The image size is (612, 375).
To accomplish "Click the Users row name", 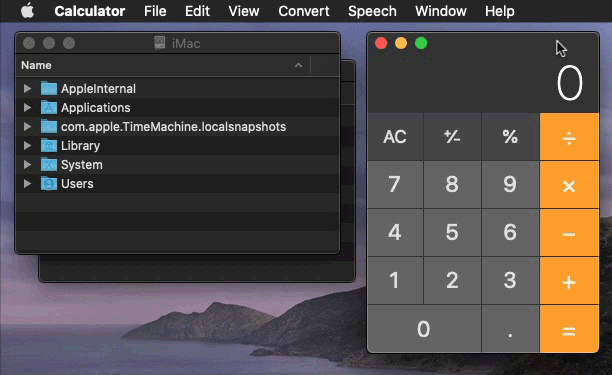I will (77, 183).
